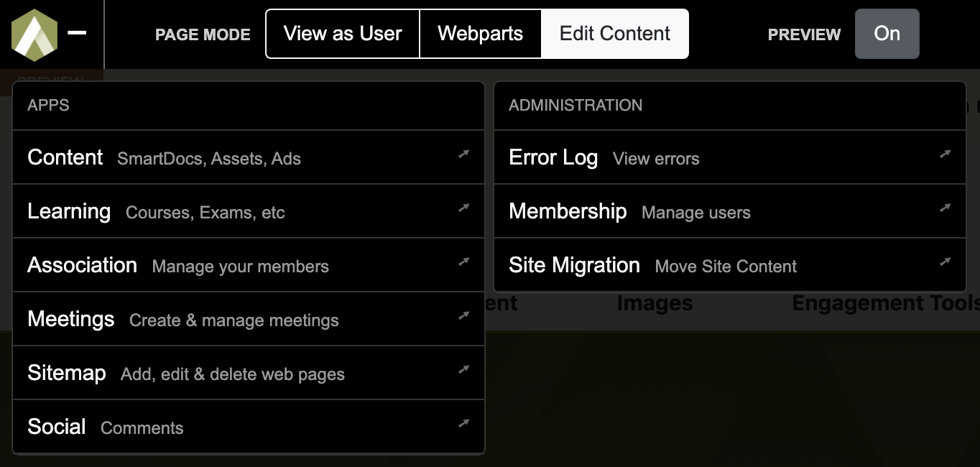This screenshot has width=980, height=467.
Task: Select Edit Content page mode
Action: 615,34
